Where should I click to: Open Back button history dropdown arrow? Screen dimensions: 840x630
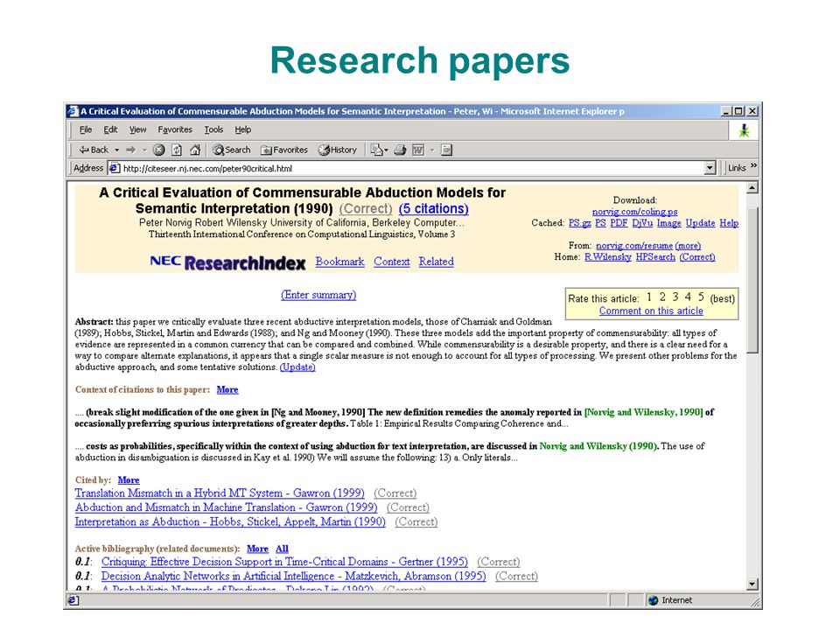pyautogui.click(x=116, y=150)
